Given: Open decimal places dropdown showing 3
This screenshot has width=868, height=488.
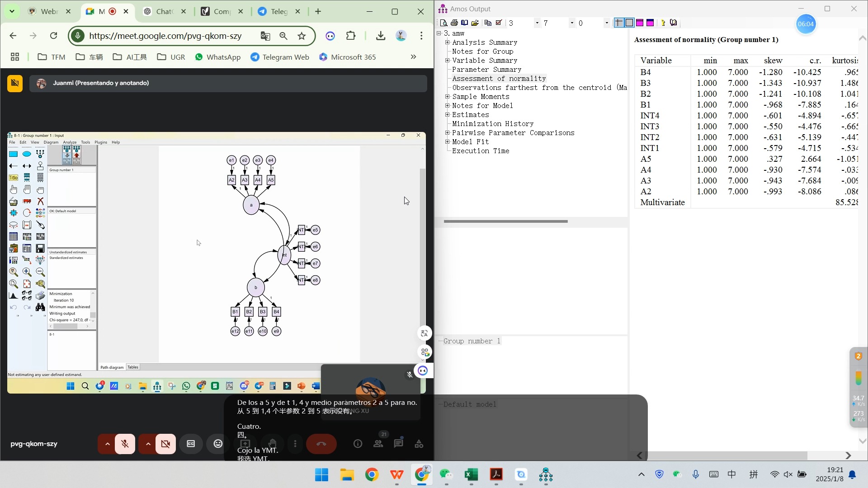Looking at the screenshot, I should point(537,23).
